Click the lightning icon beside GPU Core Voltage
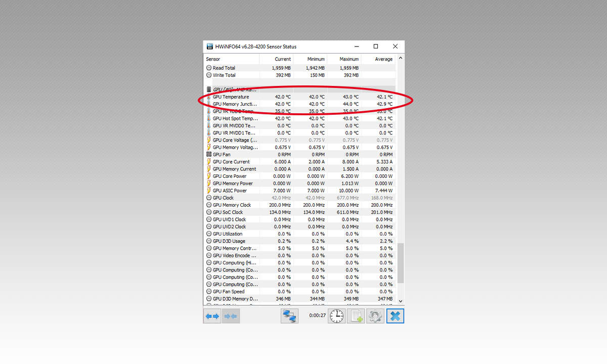The image size is (607, 364). click(x=209, y=140)
